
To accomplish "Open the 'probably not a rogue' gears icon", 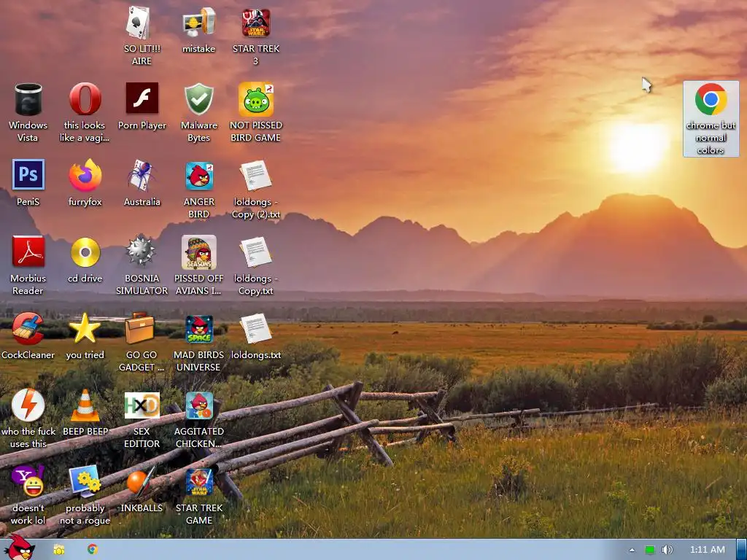I will click(x=85, y=481).
